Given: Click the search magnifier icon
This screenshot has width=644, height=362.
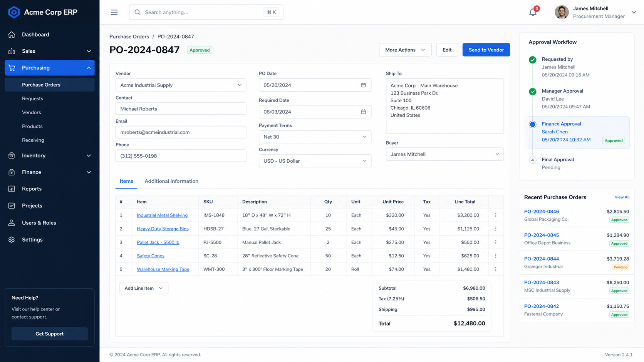Looking at the screenshot, I should 138,12.
